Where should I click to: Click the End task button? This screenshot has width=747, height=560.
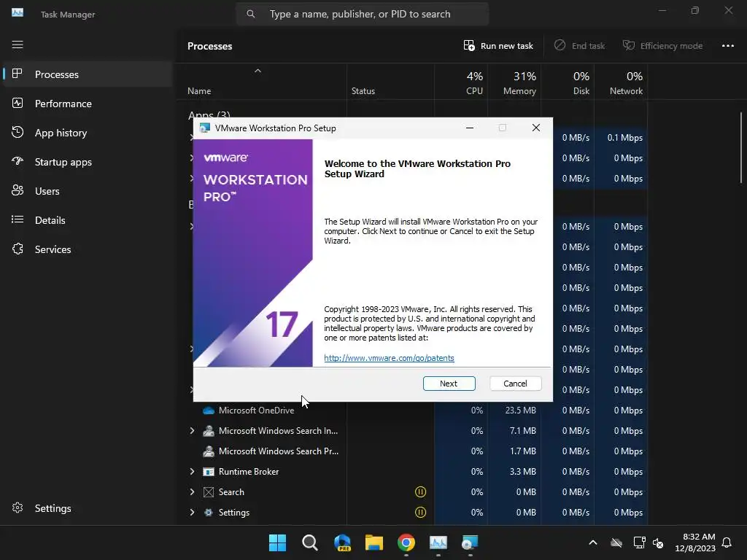(580, 46)
